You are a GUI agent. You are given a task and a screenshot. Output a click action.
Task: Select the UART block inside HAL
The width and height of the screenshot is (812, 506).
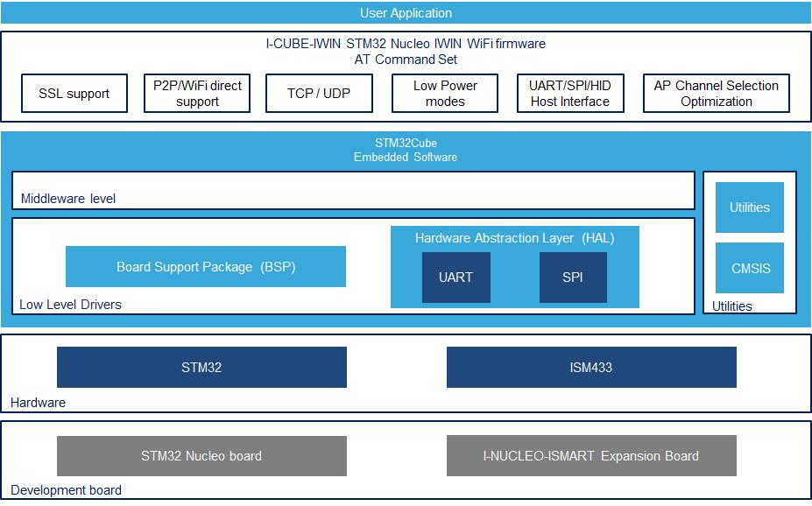point(455,278)
